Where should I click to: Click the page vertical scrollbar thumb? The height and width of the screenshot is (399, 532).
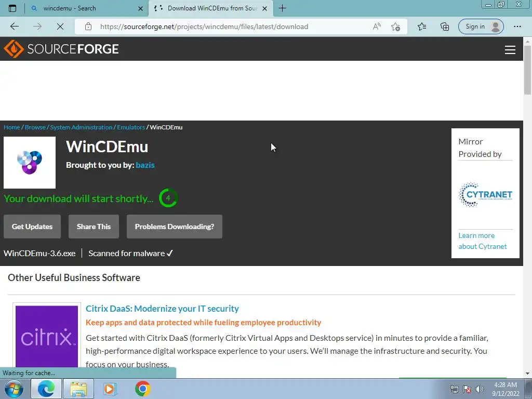click(x=527, y=70)
